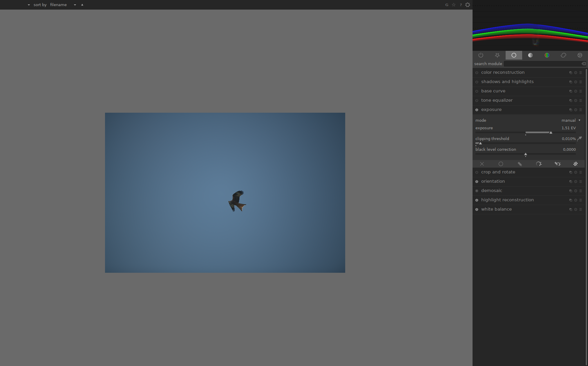Enable the shadows and highlights module
The height and width of the screenshot is (366, 588).
477,82
